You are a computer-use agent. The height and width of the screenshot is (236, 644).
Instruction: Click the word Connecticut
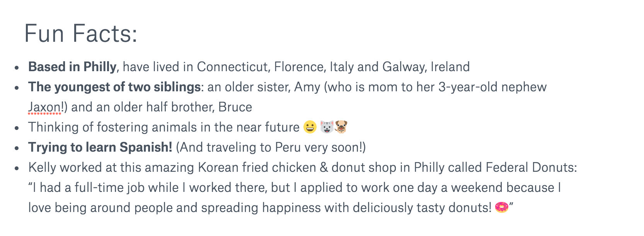232,67
